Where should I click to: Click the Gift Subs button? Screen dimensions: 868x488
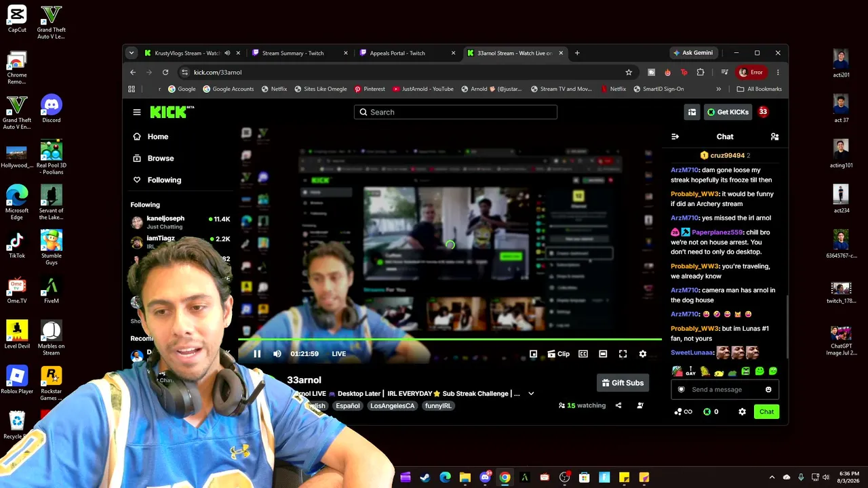tap(623, 383)
